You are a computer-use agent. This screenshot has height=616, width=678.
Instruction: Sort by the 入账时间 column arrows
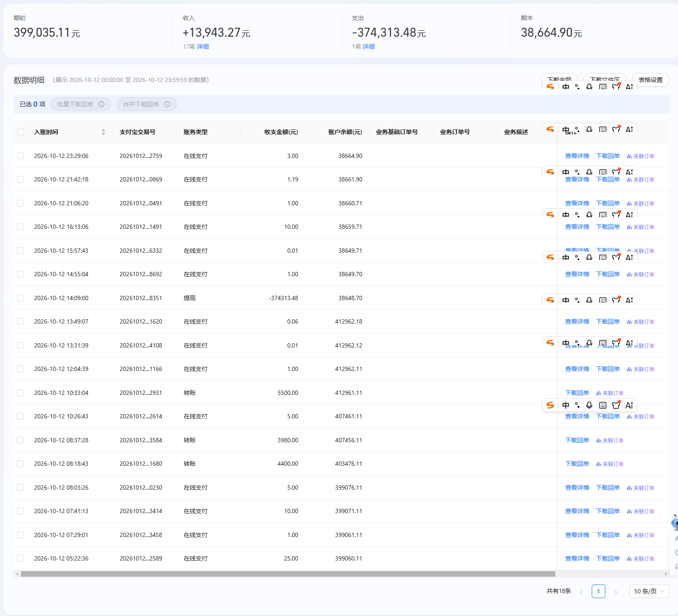103,132
